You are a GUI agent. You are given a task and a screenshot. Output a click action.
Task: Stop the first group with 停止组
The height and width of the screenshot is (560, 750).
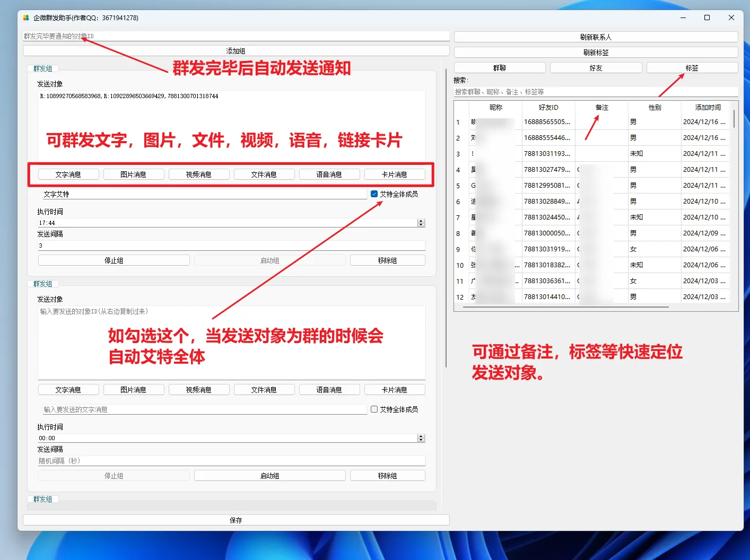114,260
